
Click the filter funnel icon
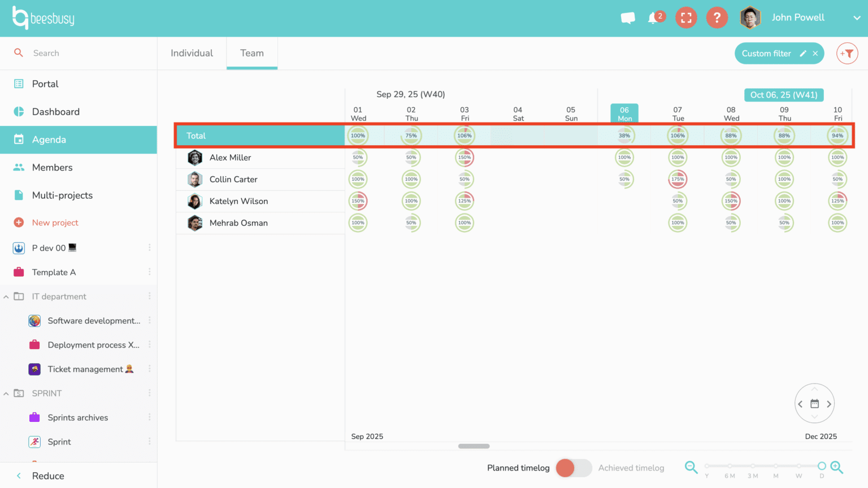click(847, 53)
